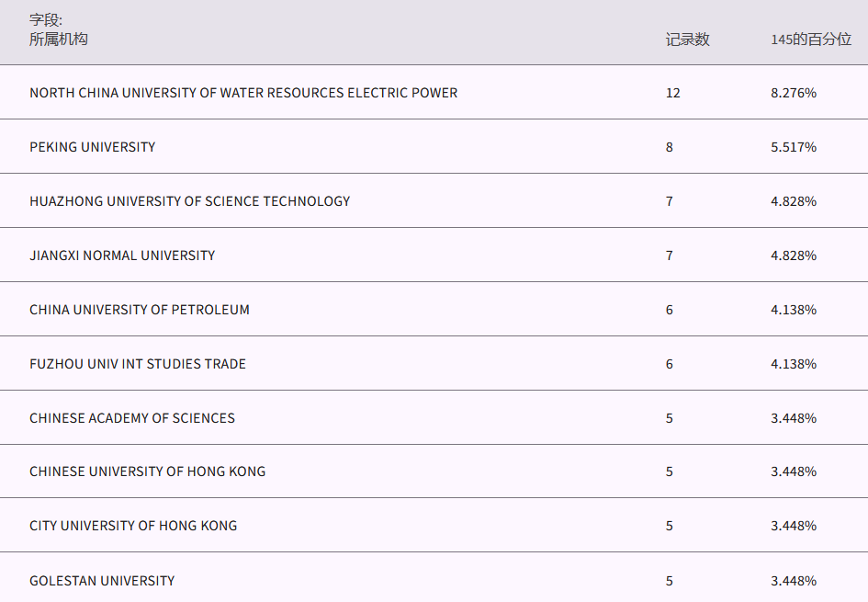
Task: Click PEKING UNIVERSITY institution name
Action: click(92, 147)
